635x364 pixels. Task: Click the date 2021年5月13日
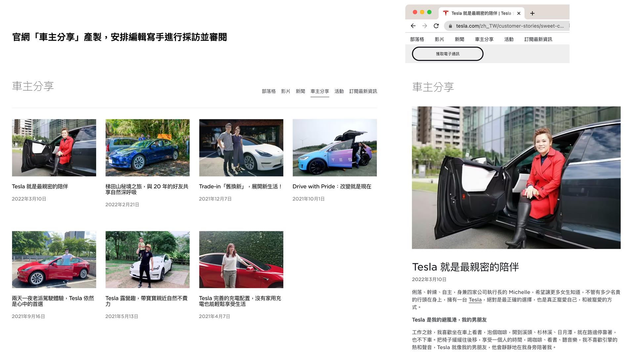(122, 316)
